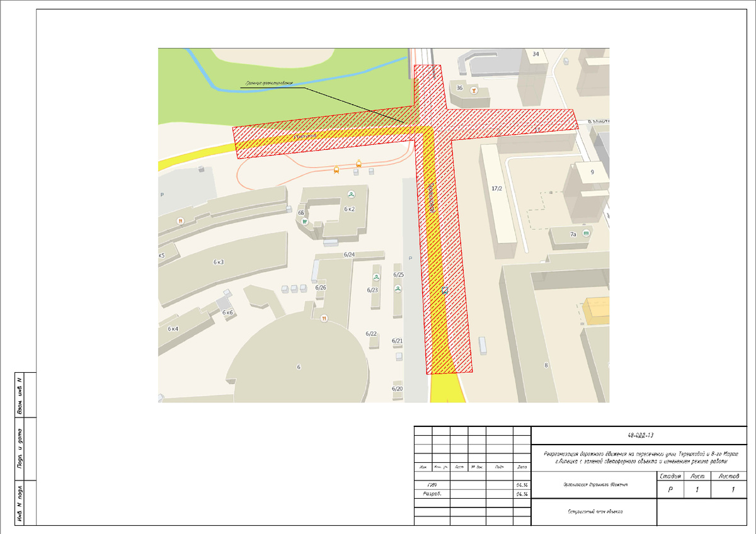
Task: Click the orange highlighted building on the right
Action: coord(596,309)
